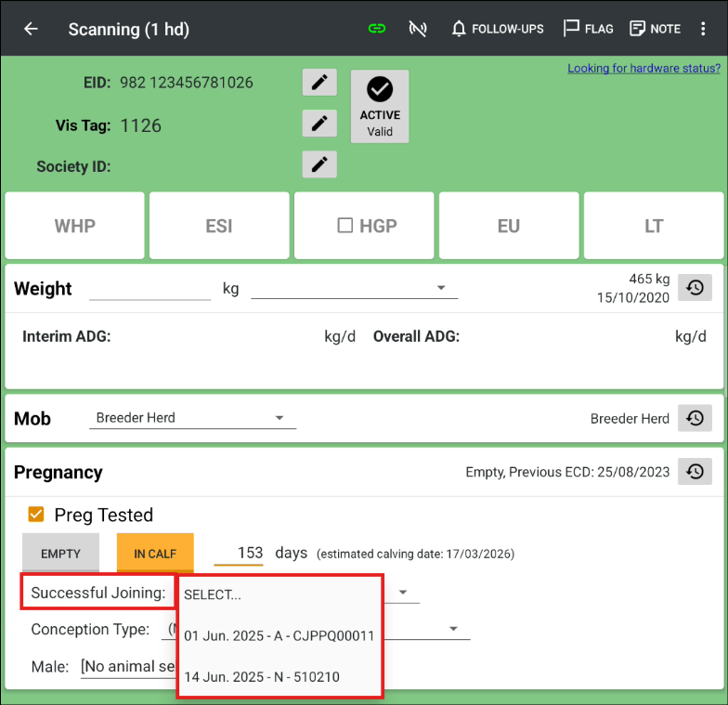Uncheck the Preg Tested checkbox
This screenshot has height=705, width=728.
tap(36, 515)
